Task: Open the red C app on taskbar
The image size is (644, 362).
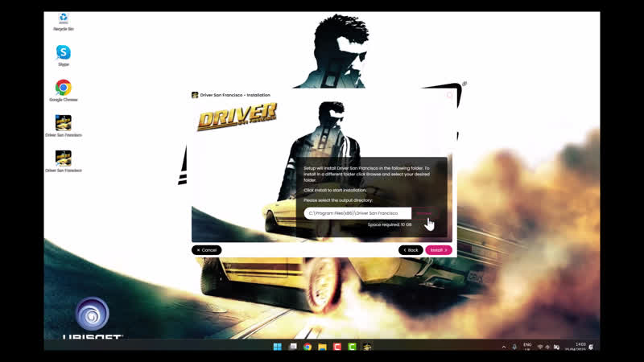Action: coord(337,347)
